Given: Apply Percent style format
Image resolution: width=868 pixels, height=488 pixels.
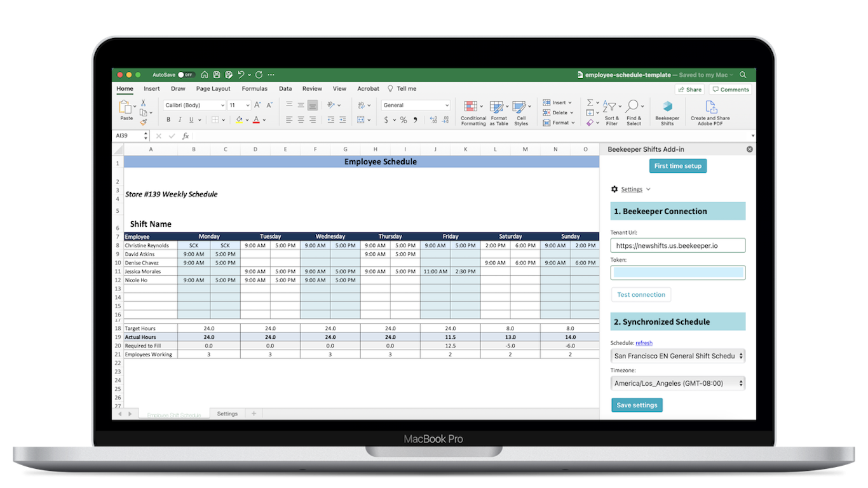Looking at the screenshot, I should click(403, 119).
